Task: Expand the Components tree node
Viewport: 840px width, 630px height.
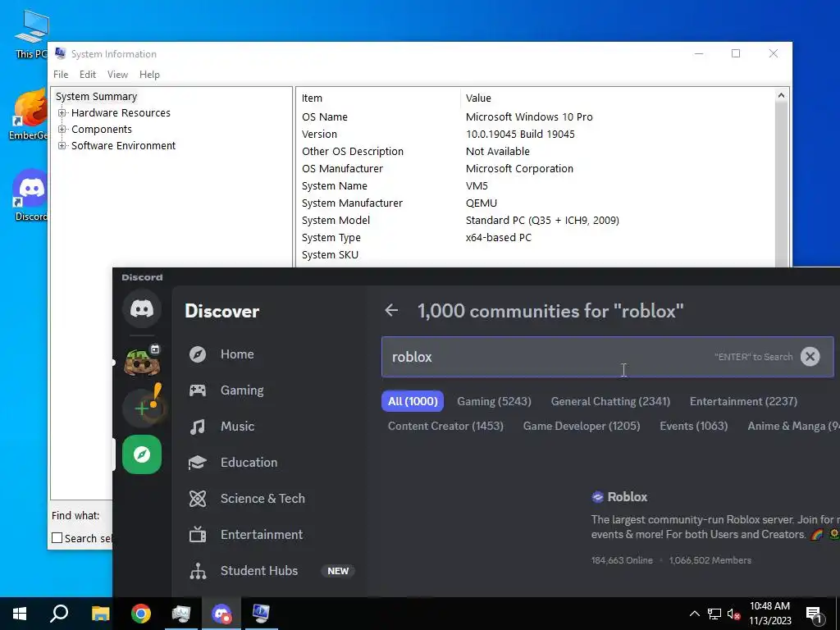Action: coord(62,129)
